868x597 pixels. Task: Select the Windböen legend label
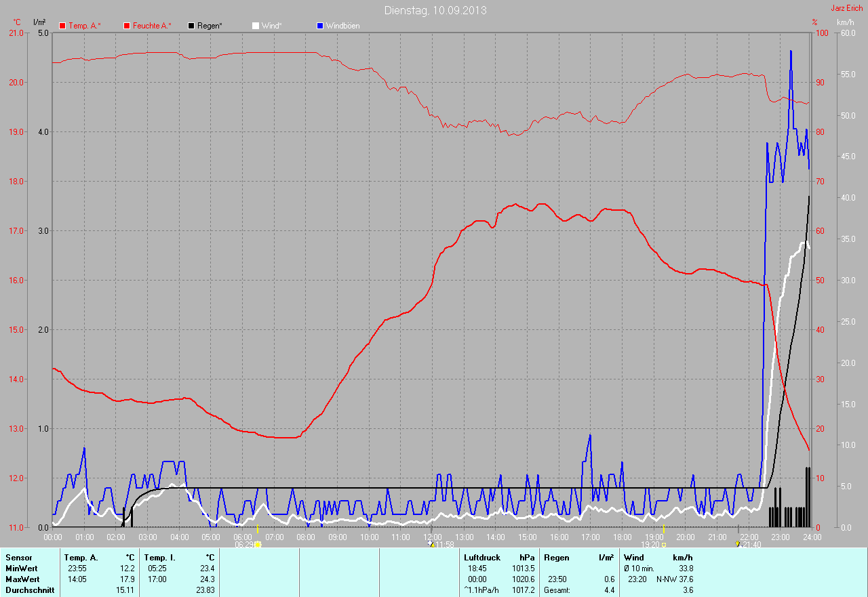tap(343, 26)
